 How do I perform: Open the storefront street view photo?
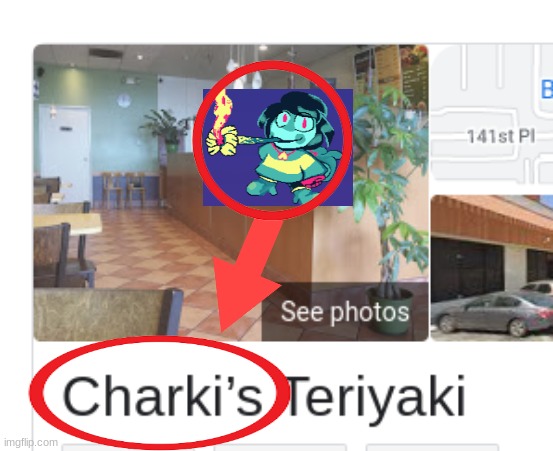(492, 268)
